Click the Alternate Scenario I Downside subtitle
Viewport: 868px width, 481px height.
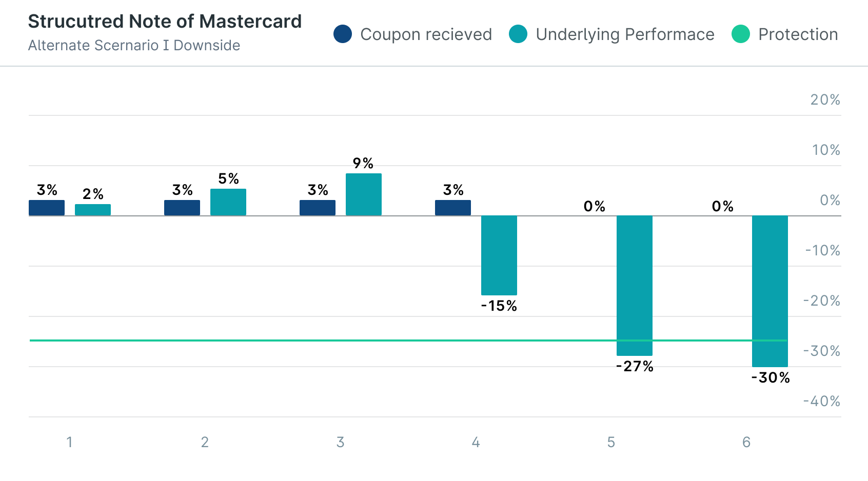(134, 45)
